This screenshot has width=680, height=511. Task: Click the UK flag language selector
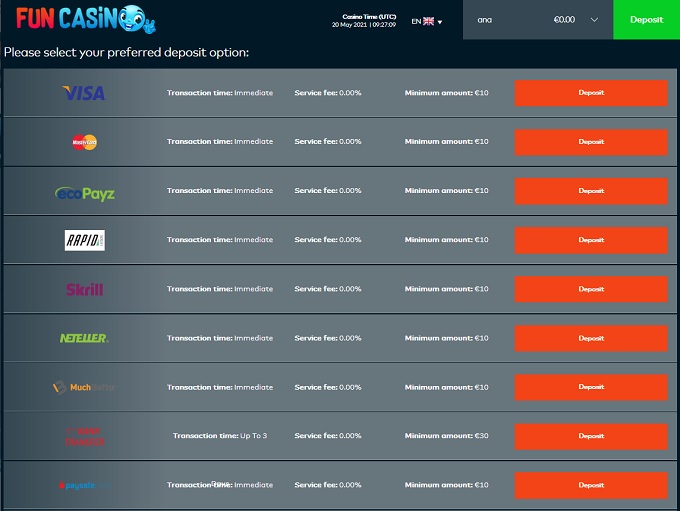(429, 20)
